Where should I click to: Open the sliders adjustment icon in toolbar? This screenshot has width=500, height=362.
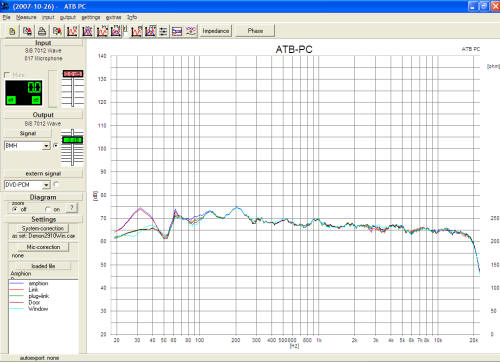click(163, 31)
